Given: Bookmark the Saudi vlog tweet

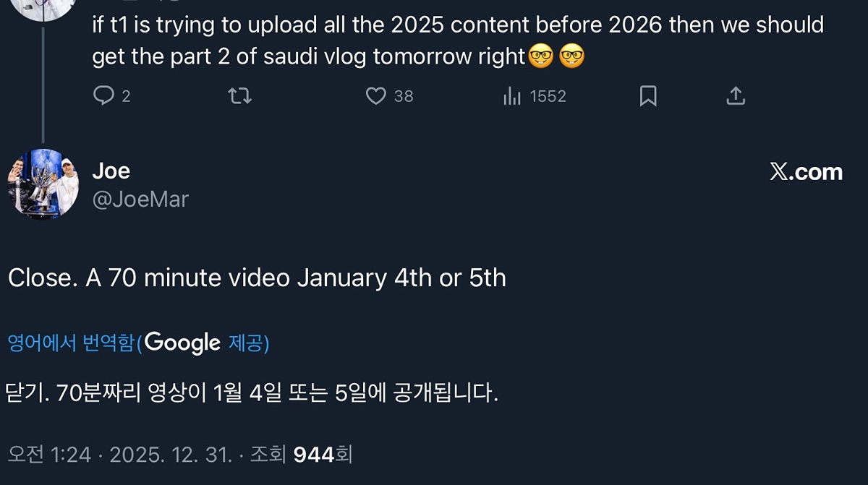Looking at the screenshot, I should click(648, 95).
